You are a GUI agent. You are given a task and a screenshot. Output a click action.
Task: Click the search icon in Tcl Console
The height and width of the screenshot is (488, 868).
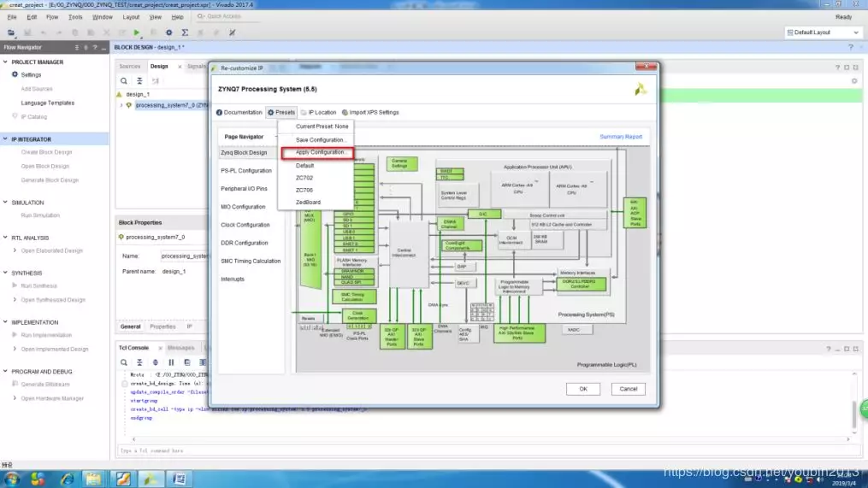(124, 362)
